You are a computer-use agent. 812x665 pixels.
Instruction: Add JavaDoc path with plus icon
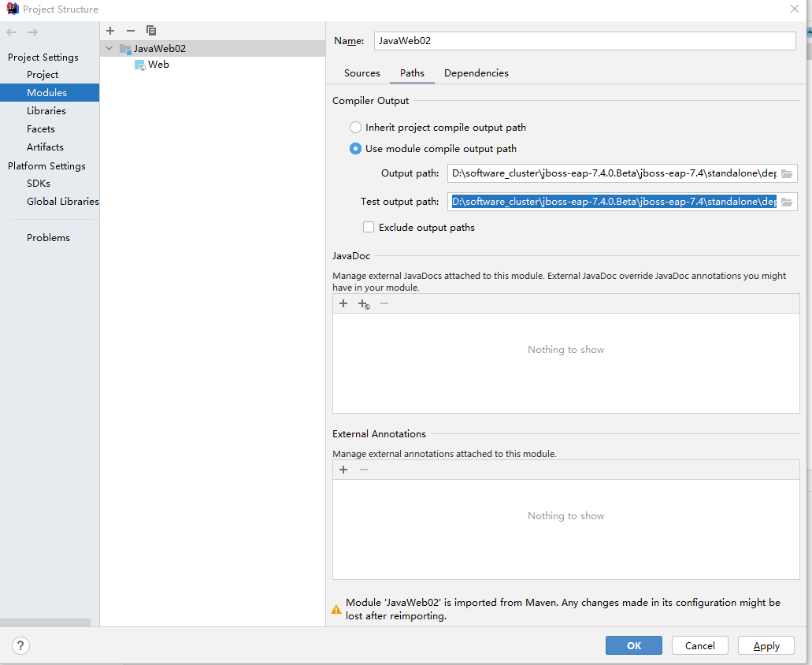[x=343, y=303]
